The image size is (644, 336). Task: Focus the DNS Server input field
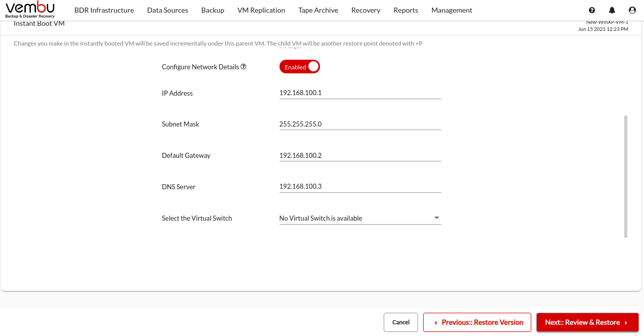click(360, 187)
